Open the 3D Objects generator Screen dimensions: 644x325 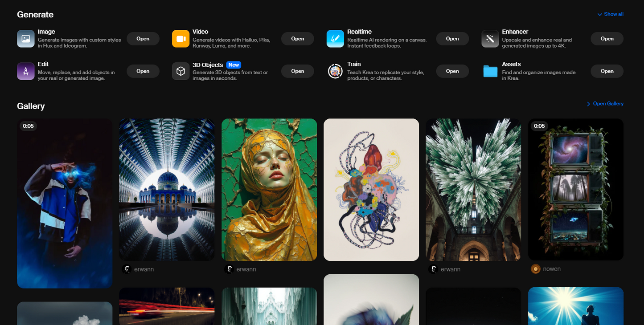click(297, 71)
